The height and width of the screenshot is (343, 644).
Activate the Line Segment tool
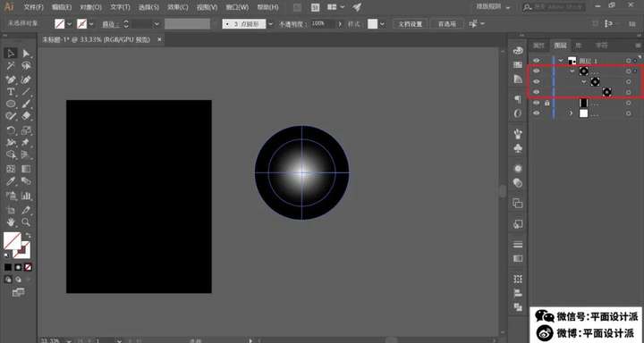[26, 92]
